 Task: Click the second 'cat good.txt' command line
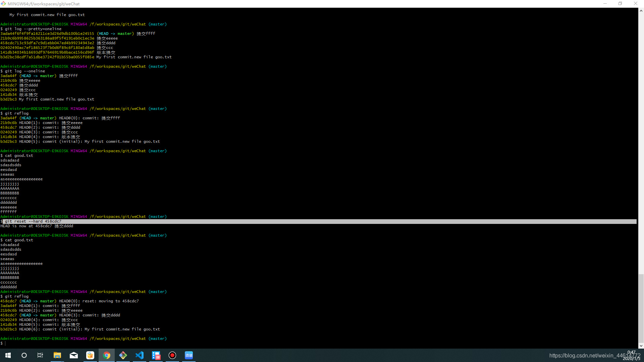[17, 240]
